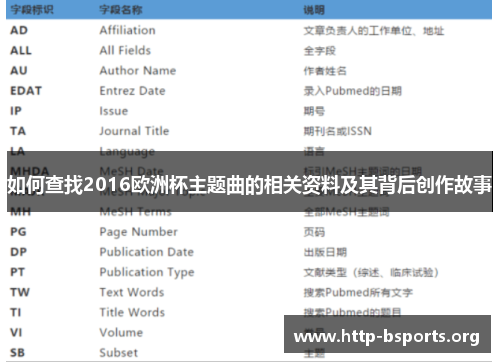The height and width of the screenshot is (362, 500).
Task: Select the MH field tag cell
Action: coord(21,212)
